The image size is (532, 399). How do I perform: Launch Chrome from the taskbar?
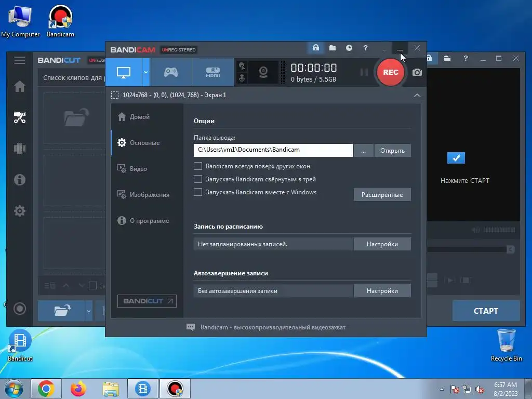pos(46,389)
